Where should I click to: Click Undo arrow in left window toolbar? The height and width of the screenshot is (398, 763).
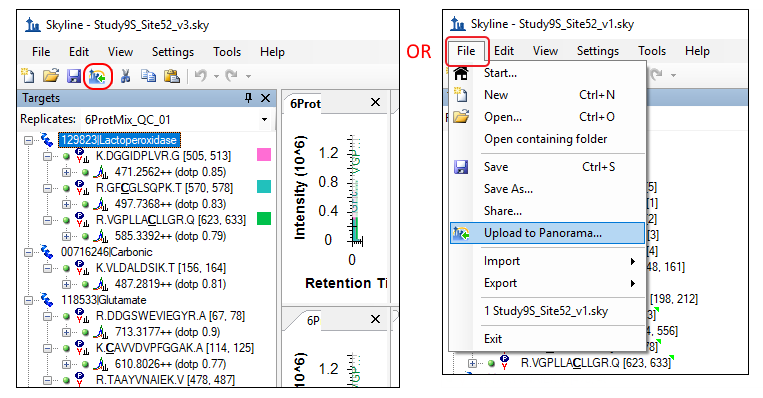click(x=200, y=75)
